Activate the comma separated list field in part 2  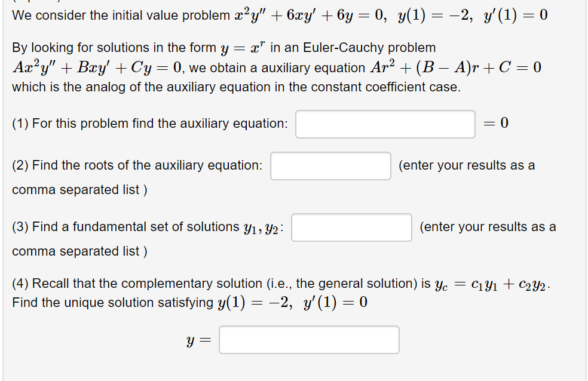330,165
